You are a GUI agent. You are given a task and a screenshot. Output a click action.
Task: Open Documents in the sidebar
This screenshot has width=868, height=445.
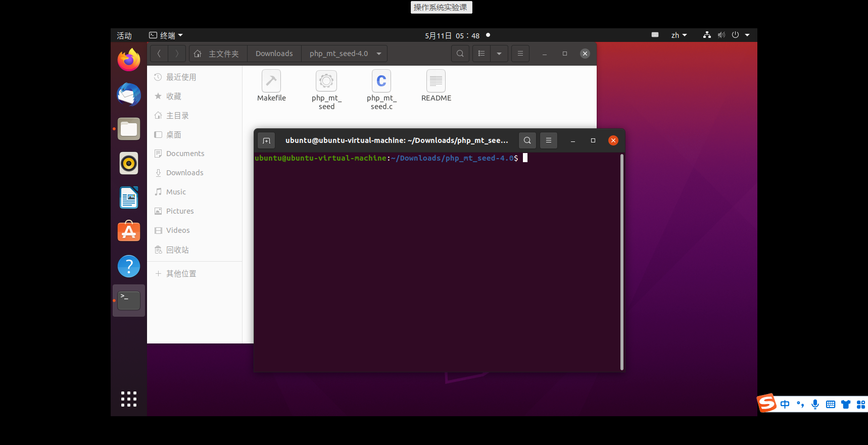[185, 154]
